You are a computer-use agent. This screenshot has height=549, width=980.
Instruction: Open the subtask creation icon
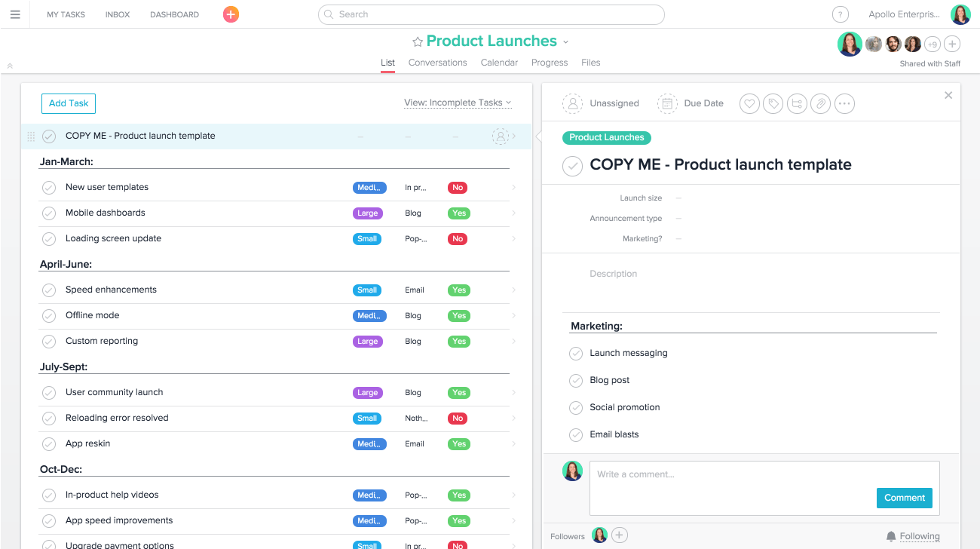coord(797,103)
